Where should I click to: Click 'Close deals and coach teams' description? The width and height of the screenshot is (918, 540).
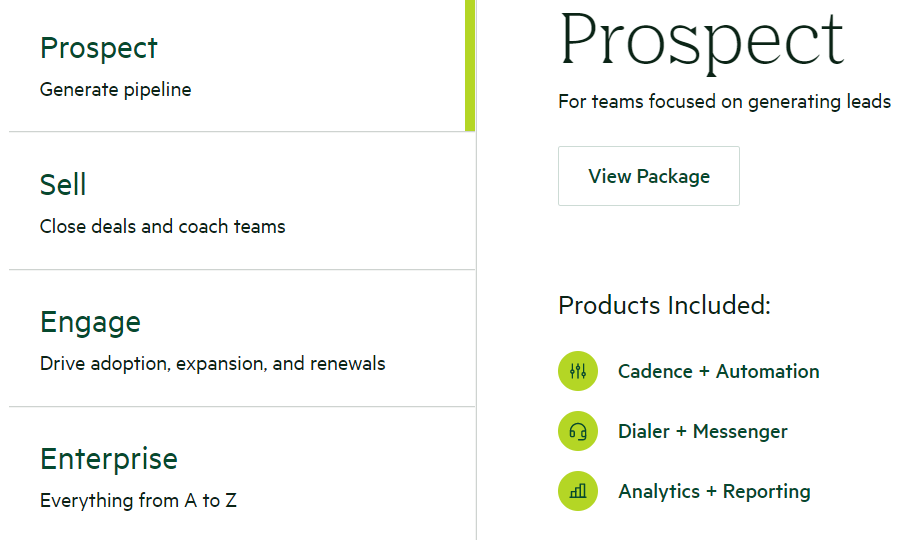pyautogui.click(x=162, y=227)
